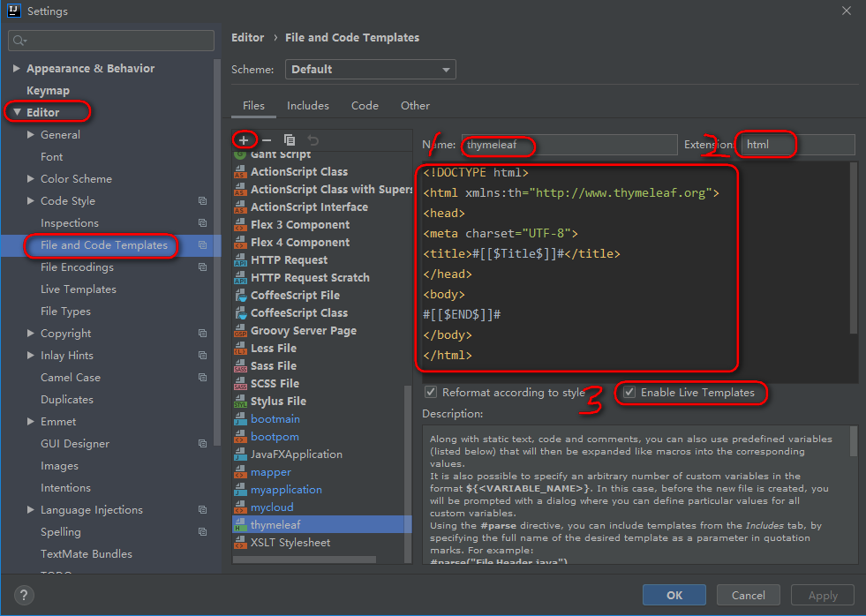Click the ActionScript Class file icon
This screenshot has width=866, height=616.
[x=240, y=172]
